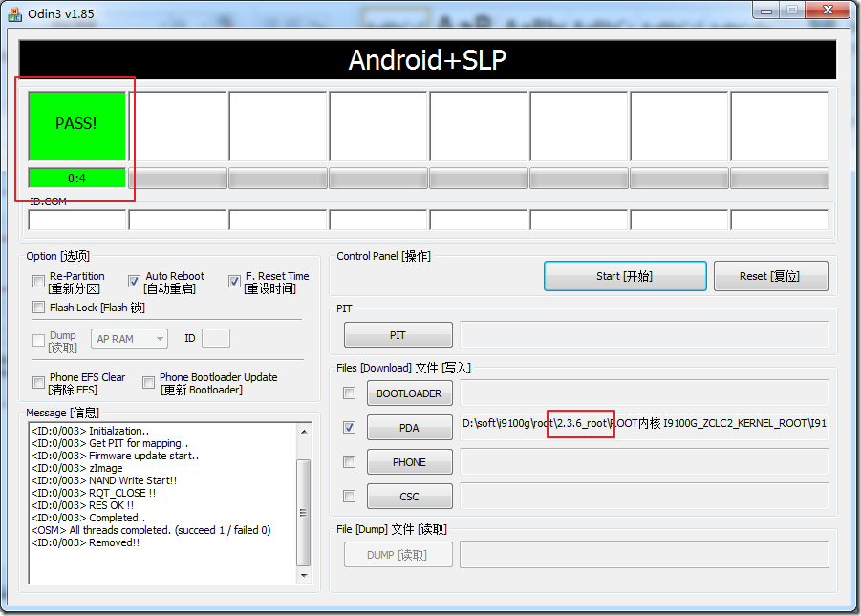Click the message log scroll-down arrow
The image size is (861, 616).
tap(304, 575)
